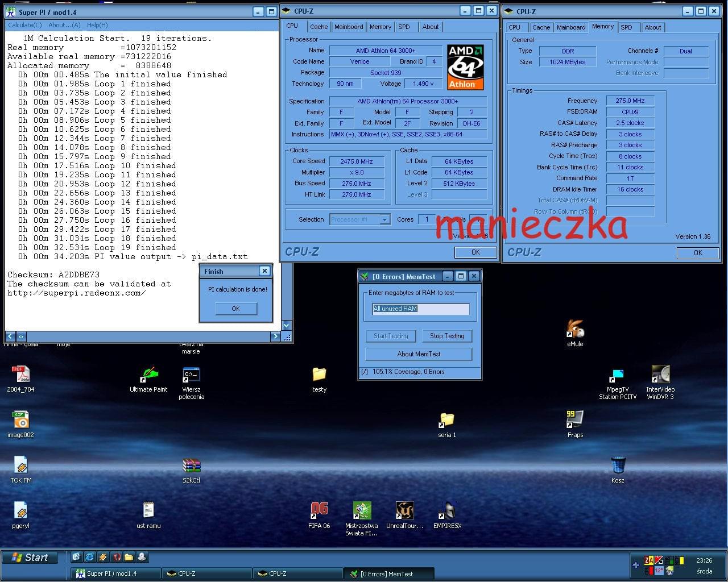Open the image002 GIF file icon
Viewport: 728px width, 582px height.
point(20,424)
